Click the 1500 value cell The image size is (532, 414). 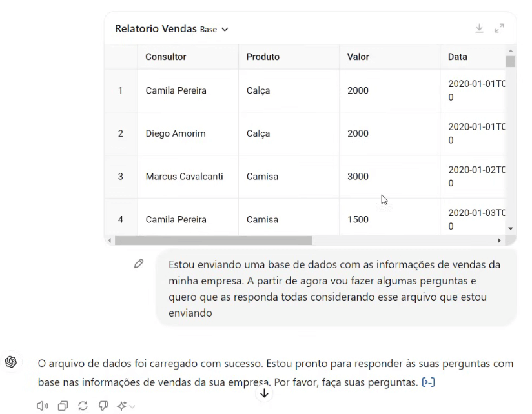point(389,217)
